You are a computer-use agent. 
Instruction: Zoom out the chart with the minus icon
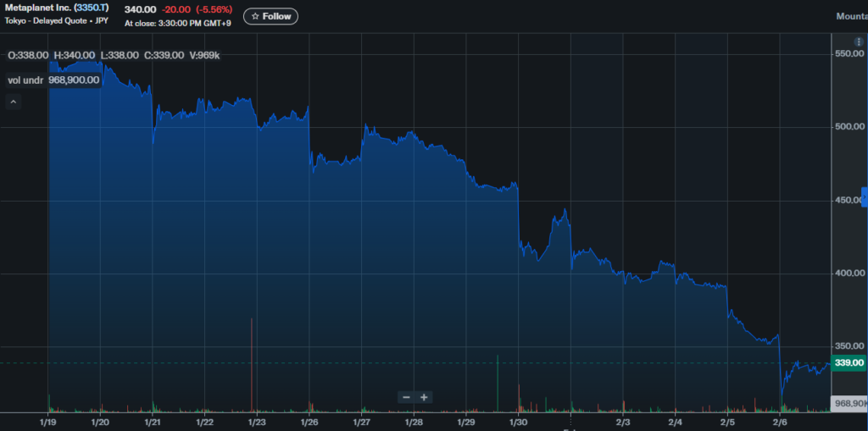pyautogui.click(x=406, y=397)
